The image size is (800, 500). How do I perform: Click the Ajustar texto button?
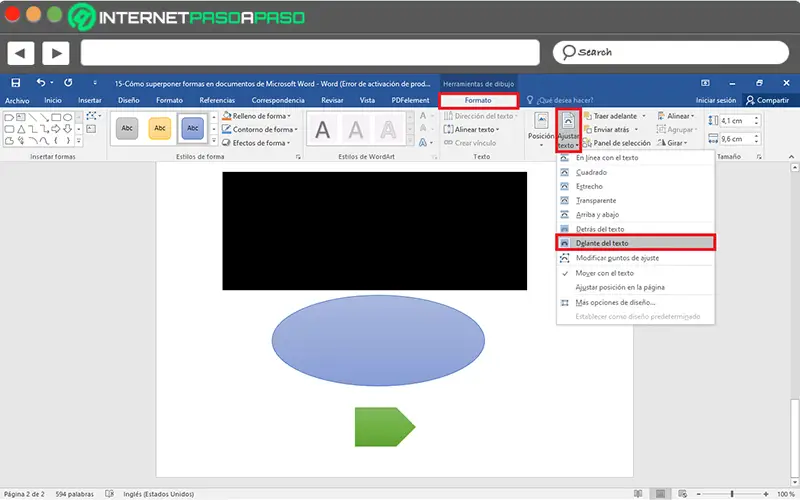click(568, 131)
